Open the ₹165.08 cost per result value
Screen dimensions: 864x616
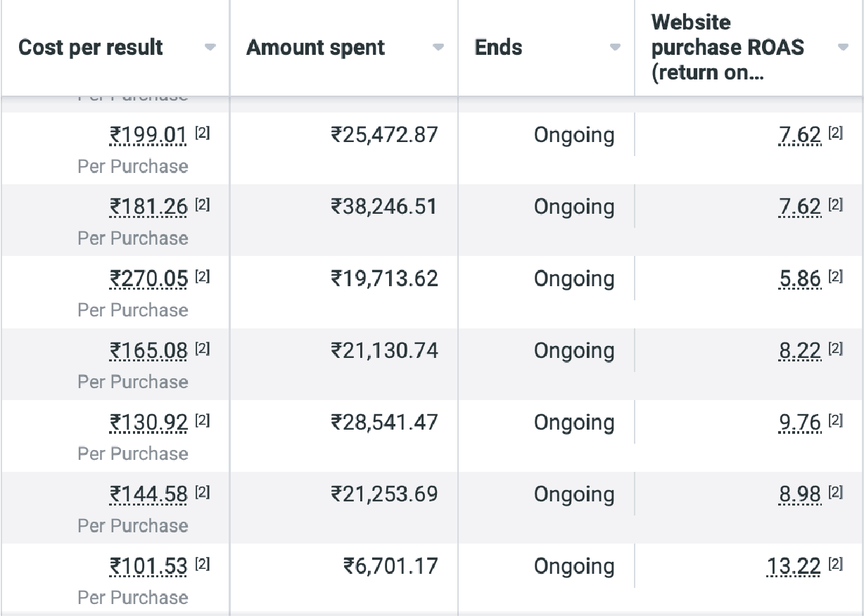click(148, 350)
